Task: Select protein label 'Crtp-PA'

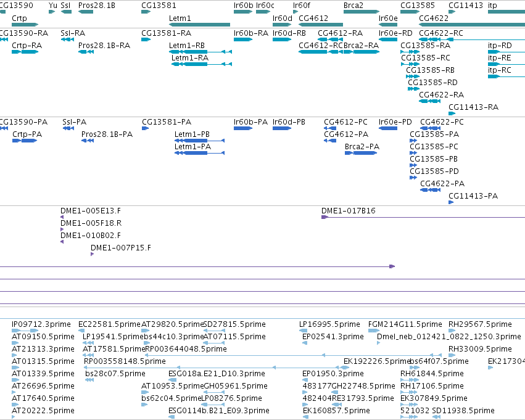Action: pos(27,134)
